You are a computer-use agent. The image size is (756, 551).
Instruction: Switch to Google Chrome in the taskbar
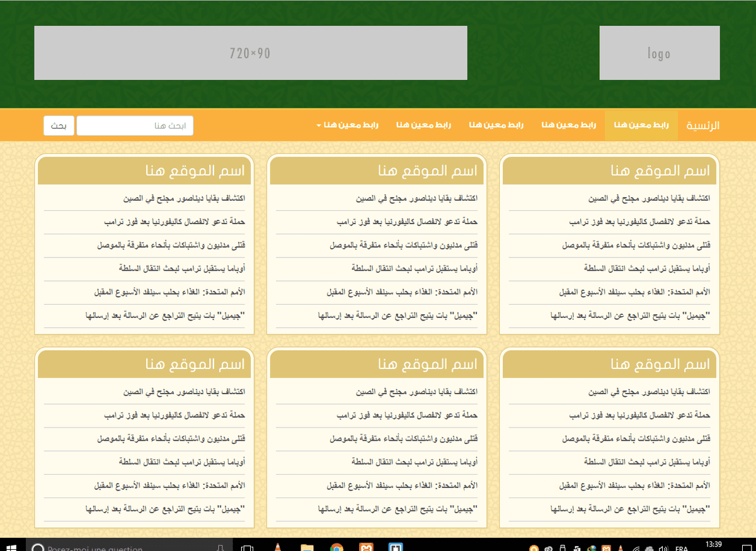[x=336, y=547]
